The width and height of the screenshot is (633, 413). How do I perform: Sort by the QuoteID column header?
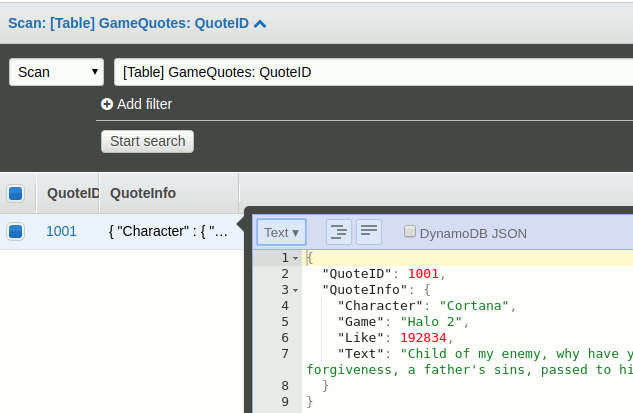[72, 193]
